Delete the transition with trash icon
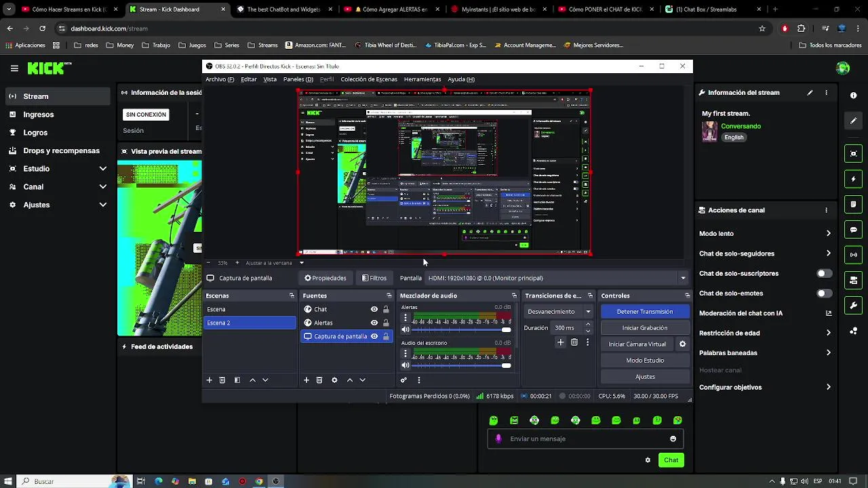 [574, 343]
